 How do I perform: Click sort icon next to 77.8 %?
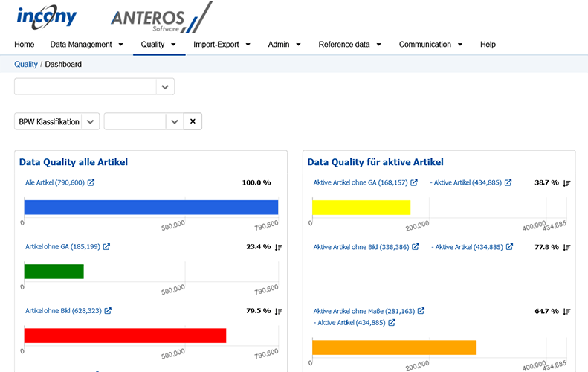(x=566, y=247)
